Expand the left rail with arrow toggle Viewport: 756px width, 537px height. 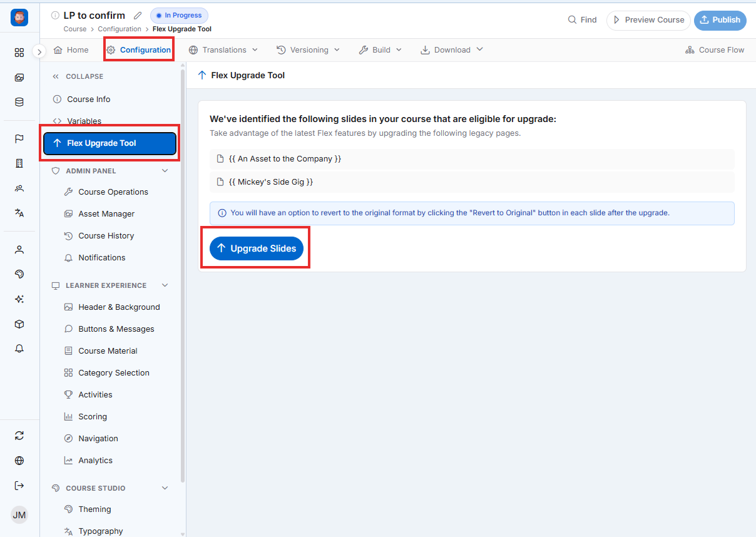tap(39, 51)
